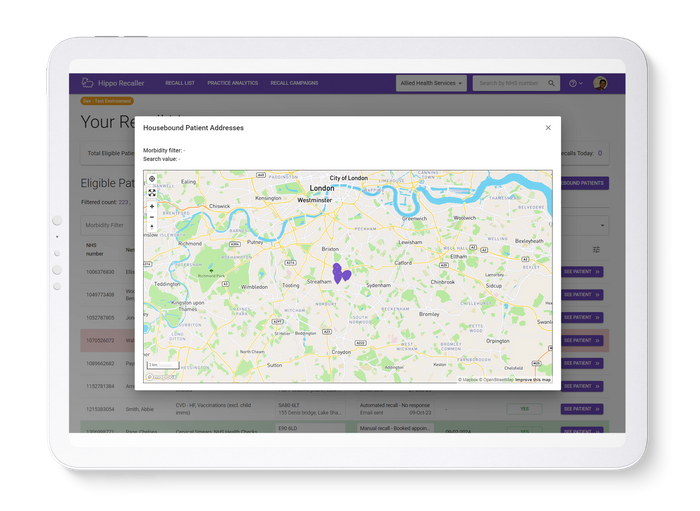Click See Patient for 1152781384

[582, 386]
